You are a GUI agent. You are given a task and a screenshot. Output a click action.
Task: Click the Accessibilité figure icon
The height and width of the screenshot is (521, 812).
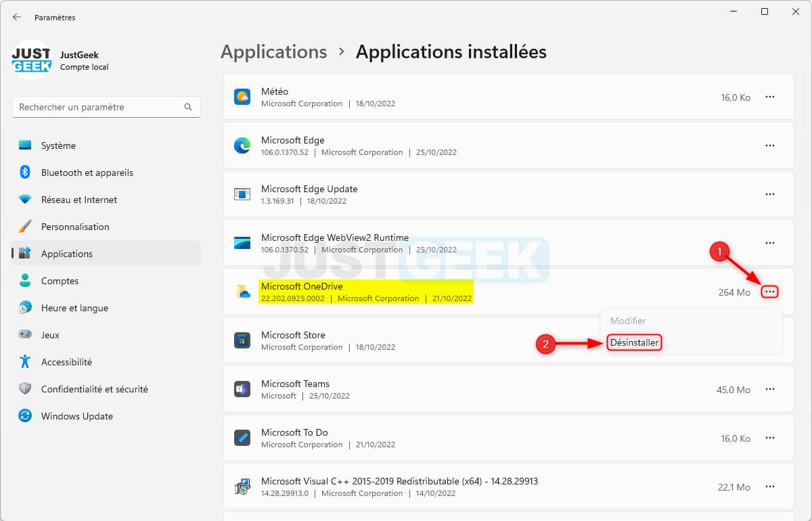click(25, 362)
